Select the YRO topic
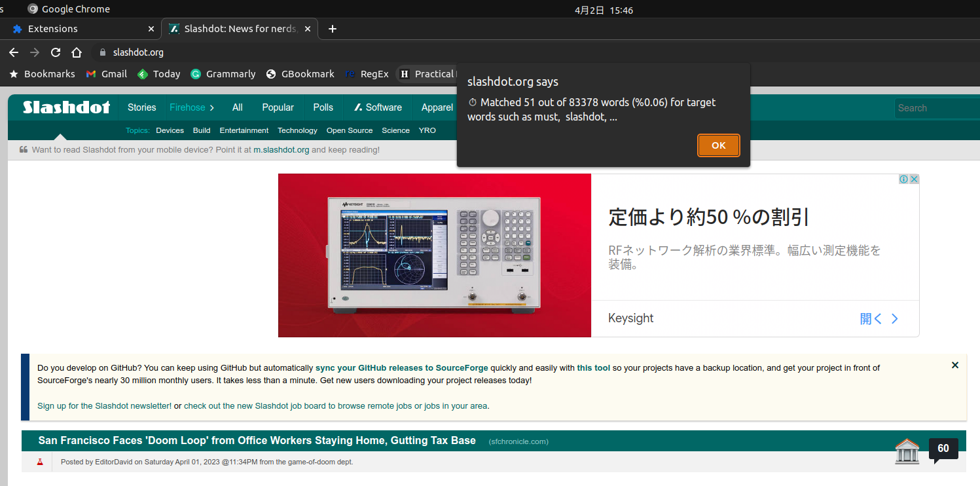The height and width of the screenshot is (486, 980). (x=427, y=130)
